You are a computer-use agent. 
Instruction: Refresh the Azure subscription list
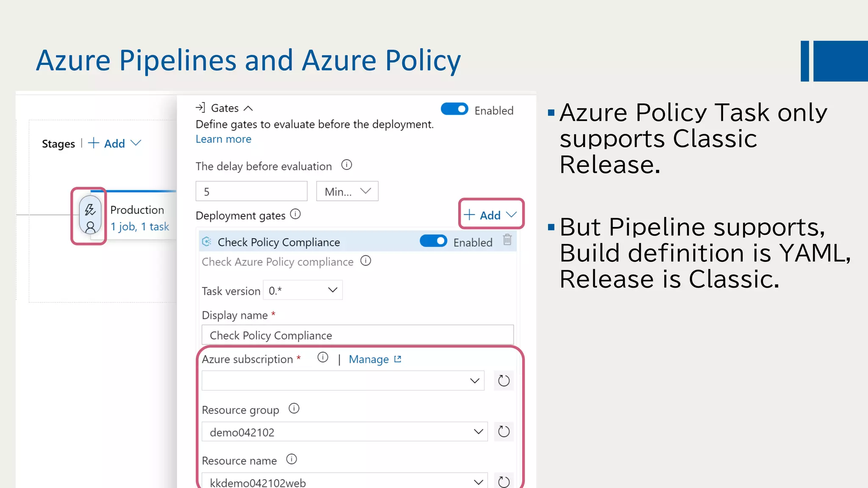(x=504, y=380)
